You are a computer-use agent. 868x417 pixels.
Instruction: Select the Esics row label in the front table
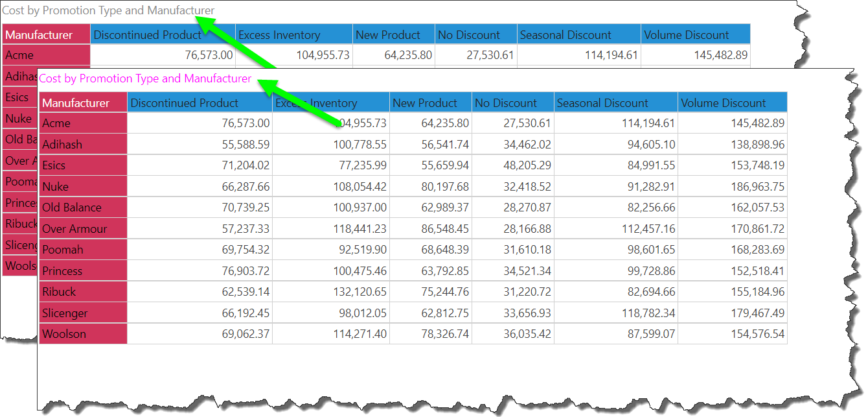[x=83, y=165]
